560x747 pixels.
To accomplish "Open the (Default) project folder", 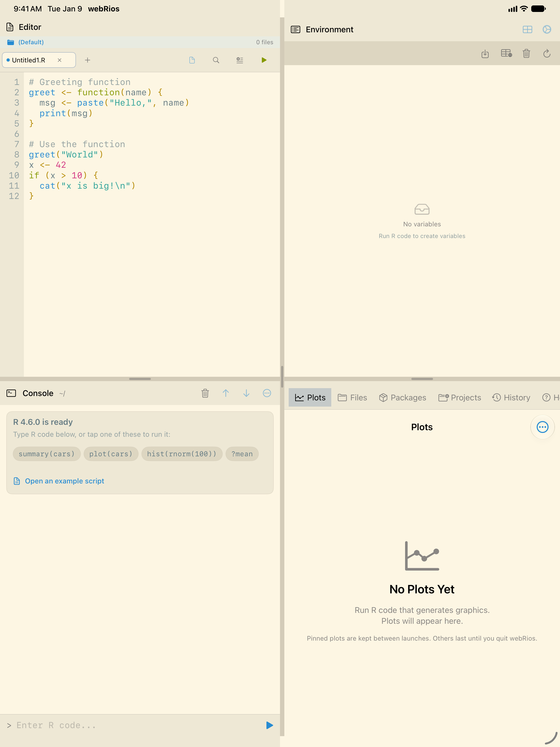I will coord(26,42).
